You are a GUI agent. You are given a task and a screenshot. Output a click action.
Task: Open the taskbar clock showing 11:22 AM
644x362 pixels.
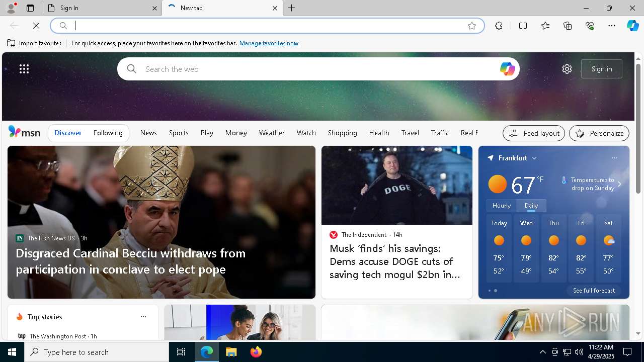(x=601, y=352)
